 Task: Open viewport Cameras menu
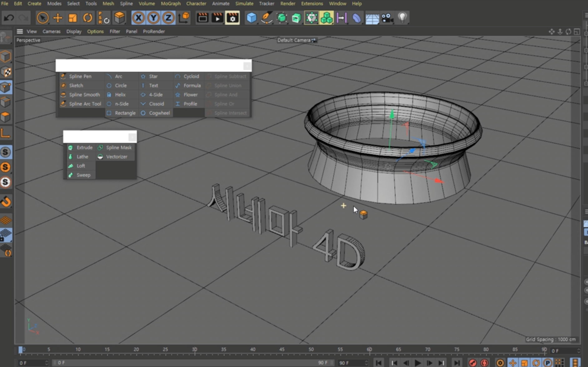click(52, 31)
